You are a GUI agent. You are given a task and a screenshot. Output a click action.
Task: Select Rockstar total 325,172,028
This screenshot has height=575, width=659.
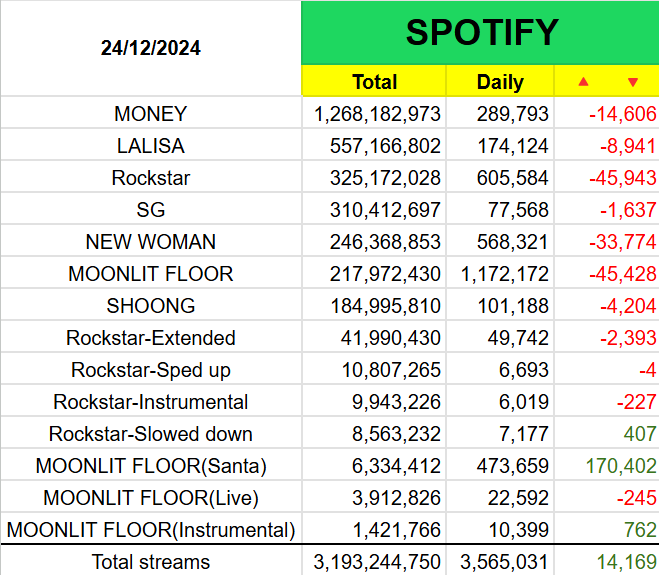374,177
